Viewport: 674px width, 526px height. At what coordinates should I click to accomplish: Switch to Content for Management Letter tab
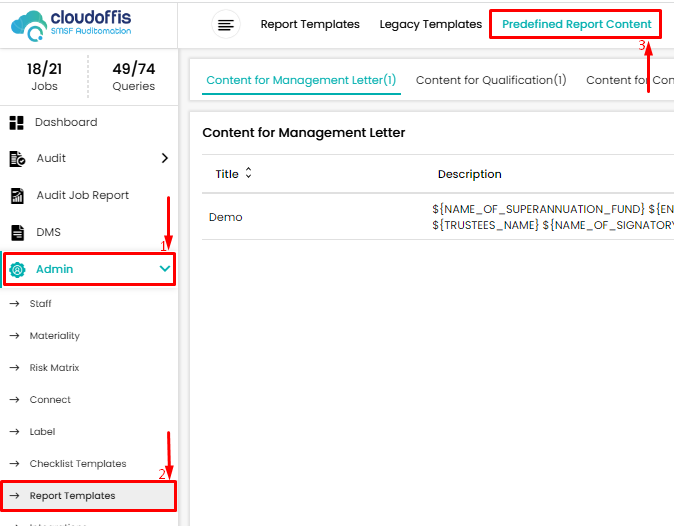pyautogui.click(x=301, y=80)
